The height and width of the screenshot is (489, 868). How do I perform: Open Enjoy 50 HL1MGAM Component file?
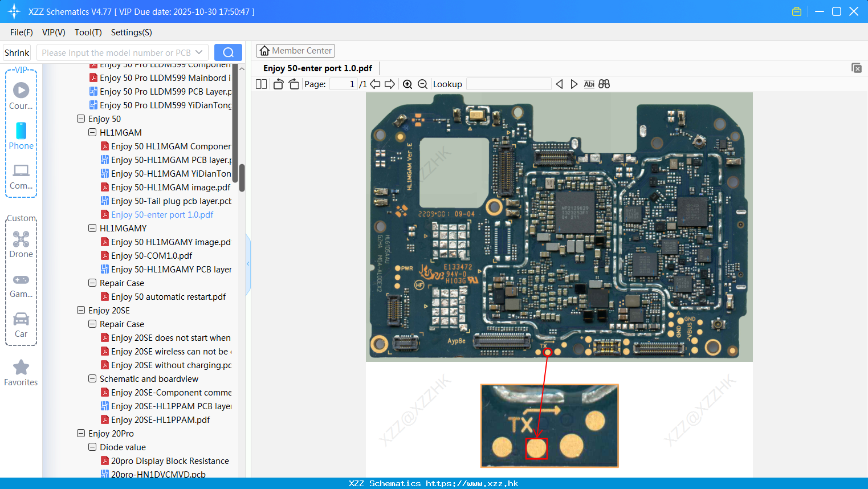coord(166,146)
